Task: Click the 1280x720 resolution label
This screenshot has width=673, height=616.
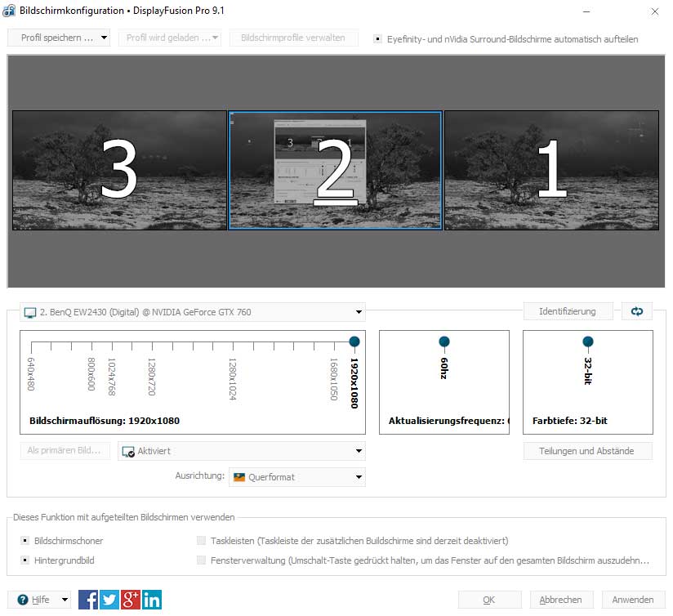Action: click(x=152, y=377)
